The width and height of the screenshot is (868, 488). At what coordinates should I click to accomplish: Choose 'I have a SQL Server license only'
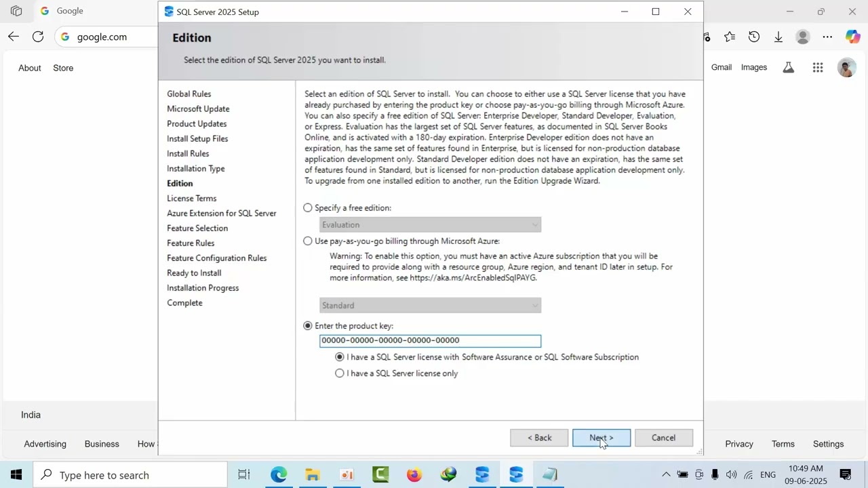(x=340, y=373)
